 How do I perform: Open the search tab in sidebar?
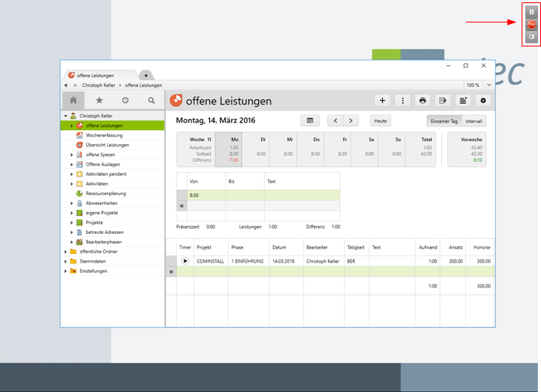(x=151, y=101)
